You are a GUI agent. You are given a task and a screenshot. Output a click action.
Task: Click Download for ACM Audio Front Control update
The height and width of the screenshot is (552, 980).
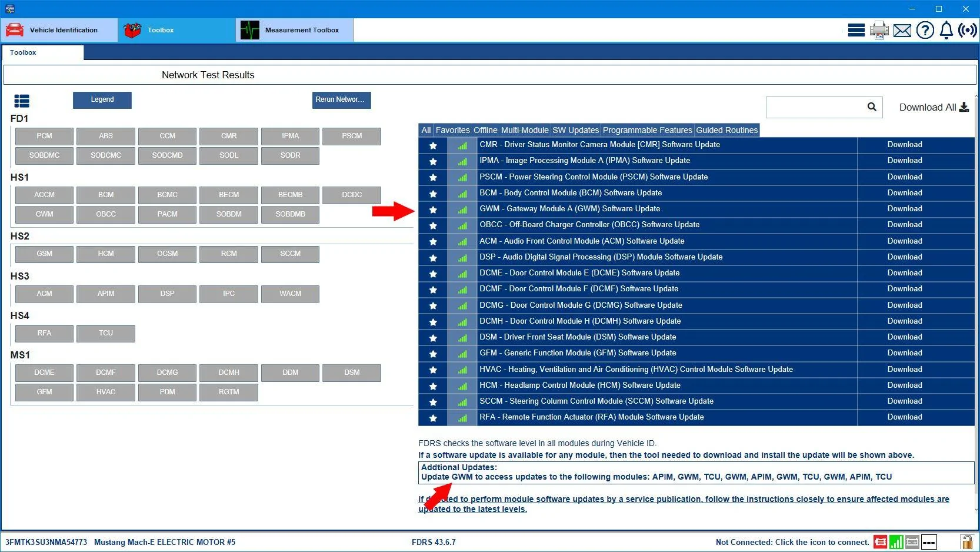click(905, 241)
